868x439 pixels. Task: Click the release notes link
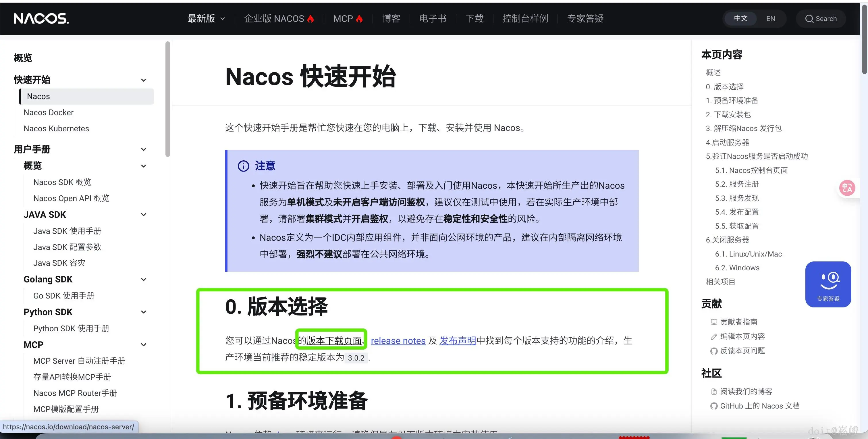point(398,340)
